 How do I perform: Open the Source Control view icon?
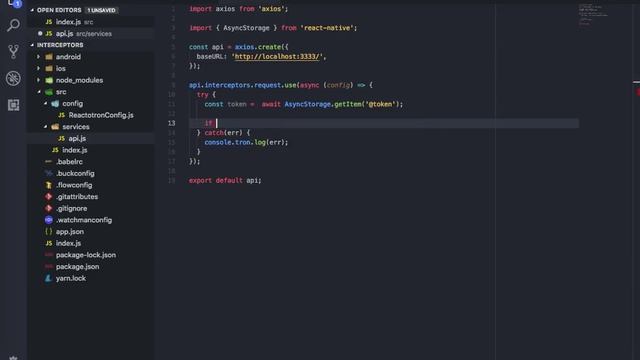pyautogui.click(x=13, y=52)
